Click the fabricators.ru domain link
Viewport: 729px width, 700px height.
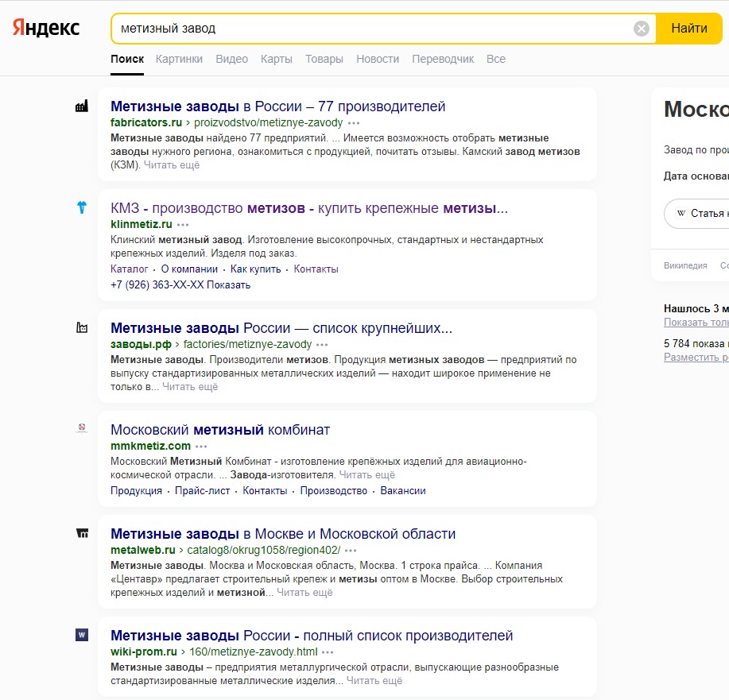[146, 122]
